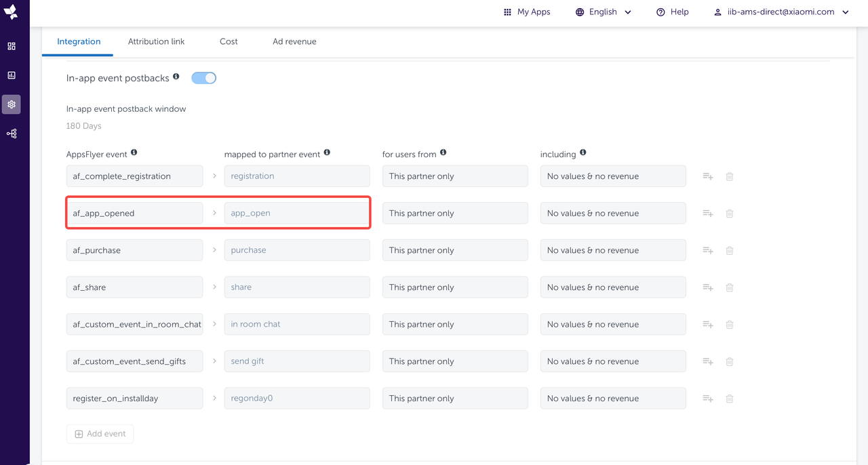The width and height of the screenshot is (868, 465).
Task: Open the hierarchy flow icon in sidebar
Action: [x=12, y=134]
